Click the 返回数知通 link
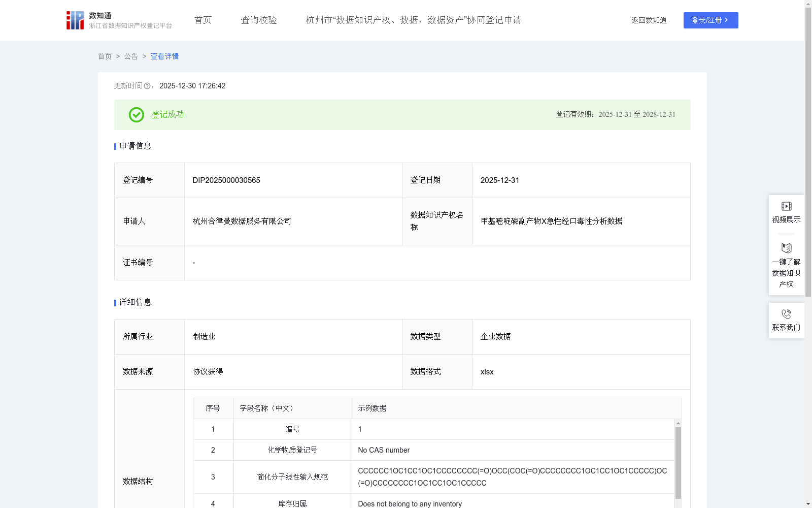The height and width of the screenshot is (508, 812). point(649,20)
